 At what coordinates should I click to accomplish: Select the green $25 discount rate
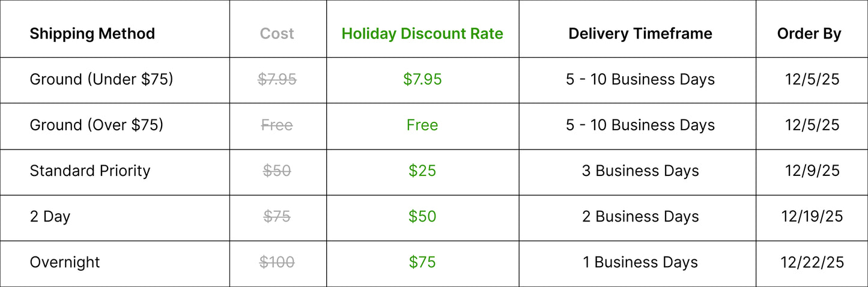tap(422, 171)
